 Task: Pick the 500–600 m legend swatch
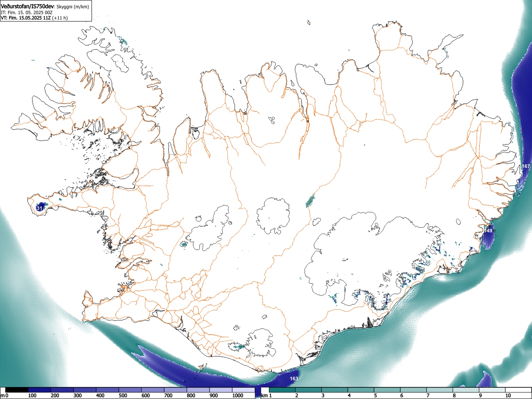(130, 390)
